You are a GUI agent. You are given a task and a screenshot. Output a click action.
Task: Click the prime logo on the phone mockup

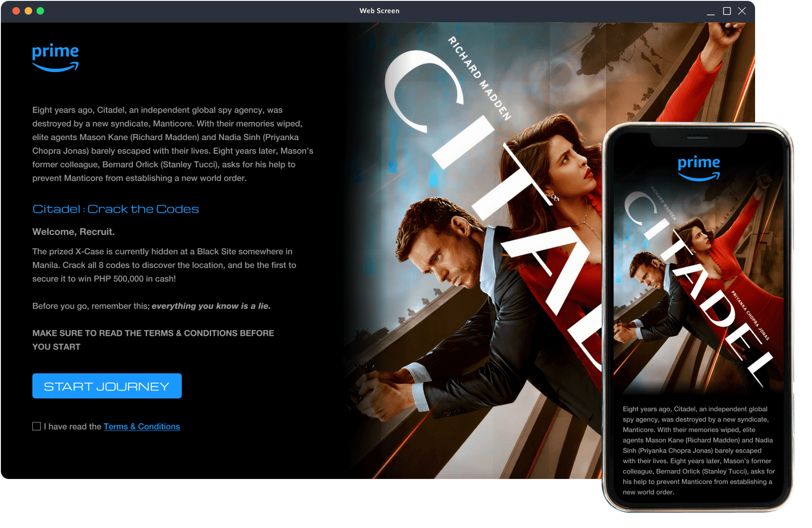click(699, 168)
